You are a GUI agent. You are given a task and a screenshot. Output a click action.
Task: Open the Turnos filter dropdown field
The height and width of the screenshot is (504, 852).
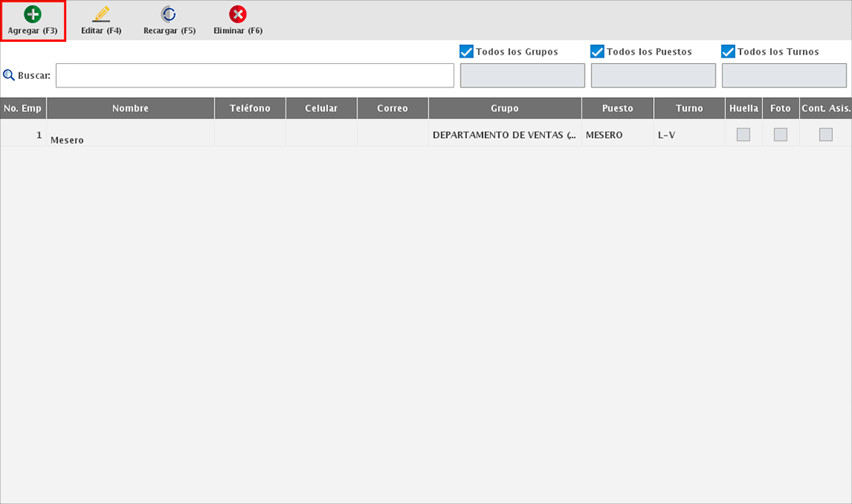(x=784, y=76)
